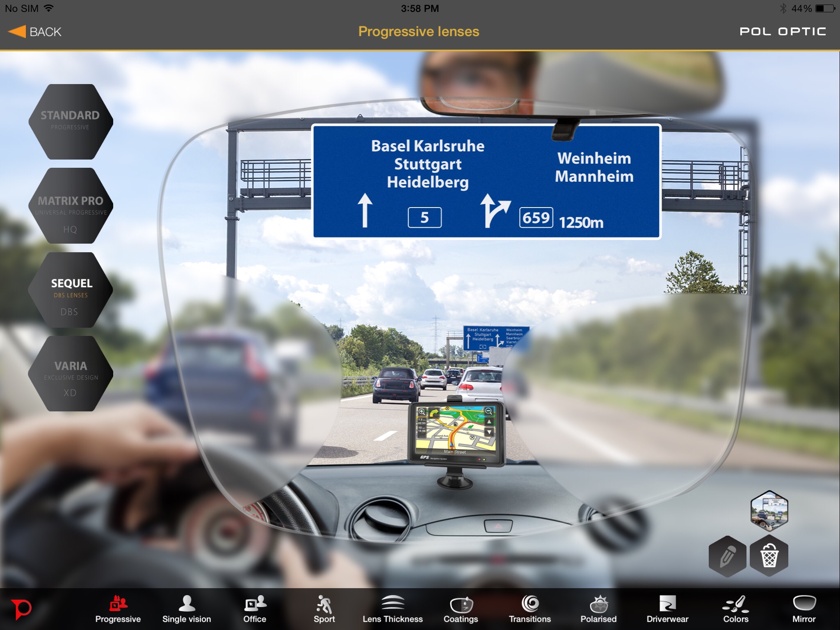840x630 pixels.
Task: Navigate back using BACK button
Action: coord(39,30)
